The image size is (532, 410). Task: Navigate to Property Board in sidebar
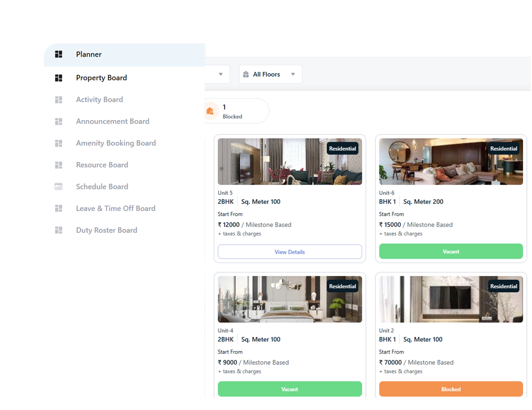pyautogui.click(x=101, y=78)
